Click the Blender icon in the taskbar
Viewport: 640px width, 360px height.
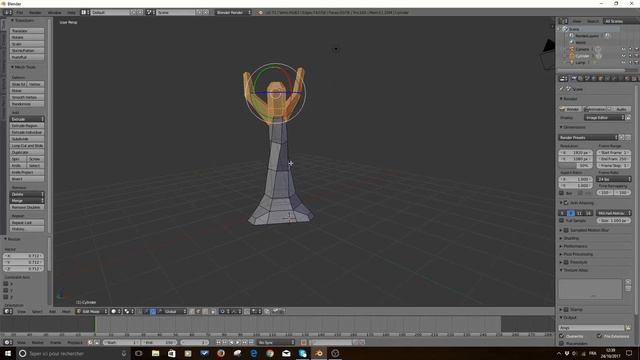(319, 353)
